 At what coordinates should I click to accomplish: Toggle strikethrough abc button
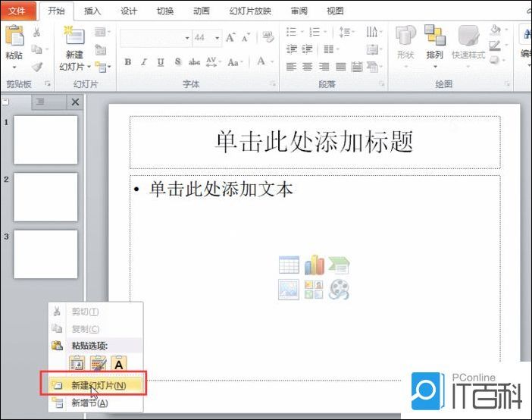tap(195, 62)
